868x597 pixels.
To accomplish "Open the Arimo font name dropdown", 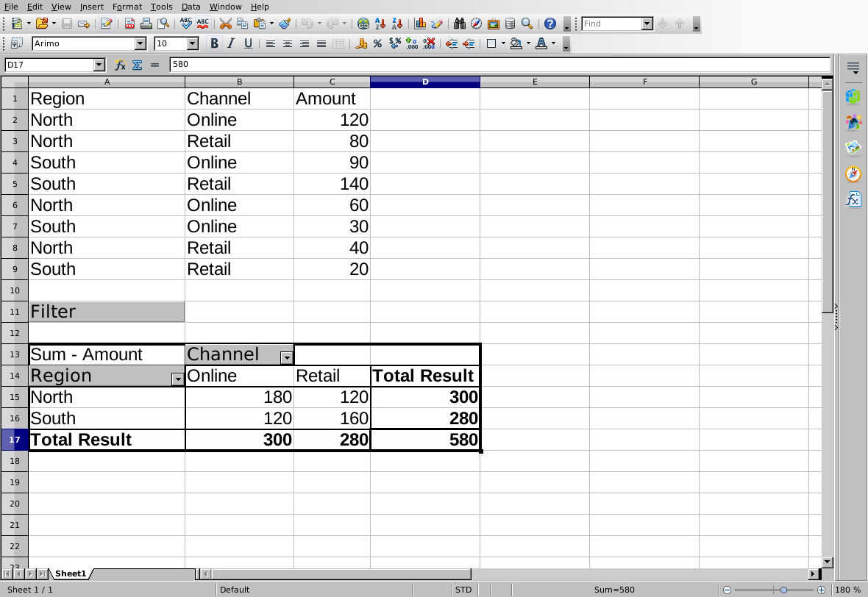I will (140, 43).
